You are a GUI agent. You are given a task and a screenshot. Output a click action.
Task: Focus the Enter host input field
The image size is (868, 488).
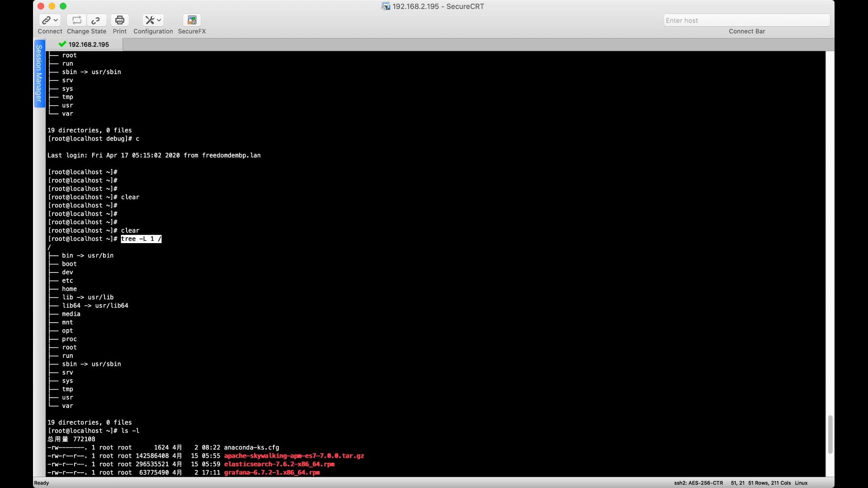[747, 20]
